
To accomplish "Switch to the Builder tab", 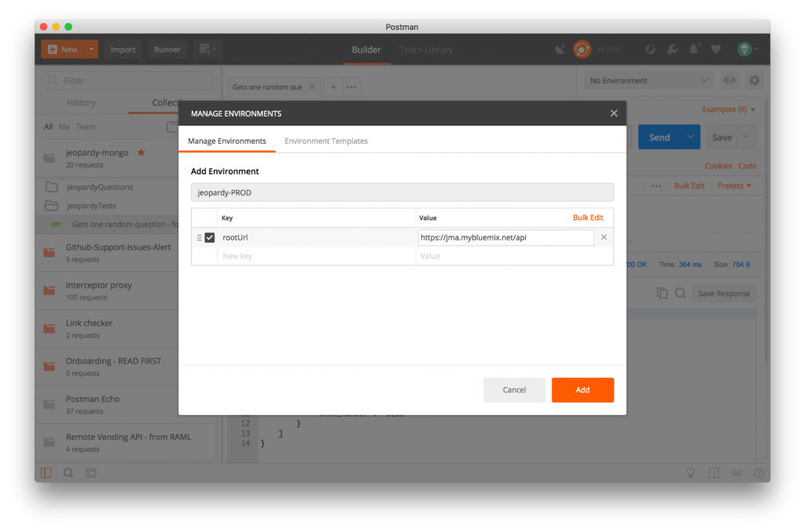I will pos(366,50).
